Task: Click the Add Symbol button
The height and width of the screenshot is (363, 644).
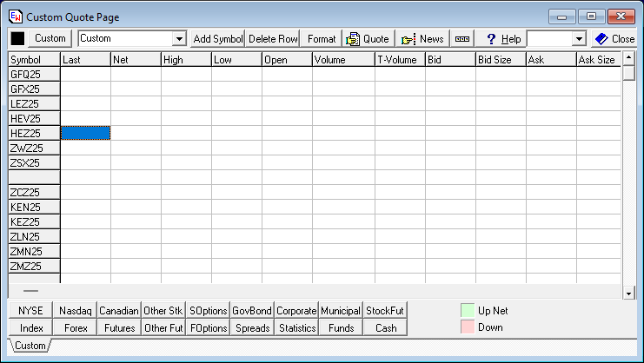Action: click(218, 39)
